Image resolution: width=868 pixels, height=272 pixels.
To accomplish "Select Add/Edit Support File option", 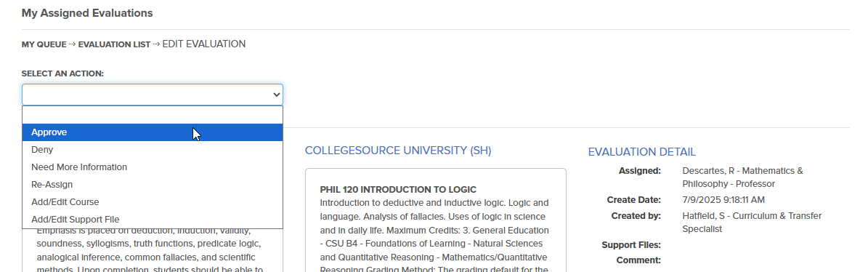I will click(153, 220).
